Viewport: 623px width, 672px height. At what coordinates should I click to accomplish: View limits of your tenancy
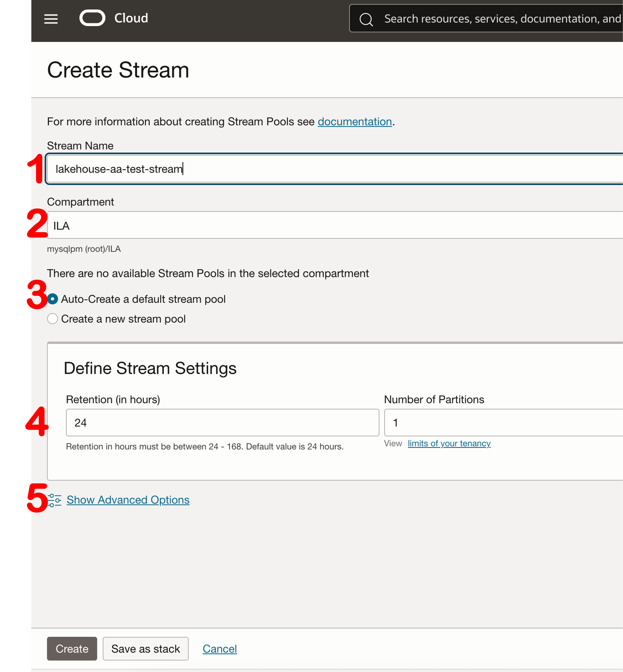(449, 443)
